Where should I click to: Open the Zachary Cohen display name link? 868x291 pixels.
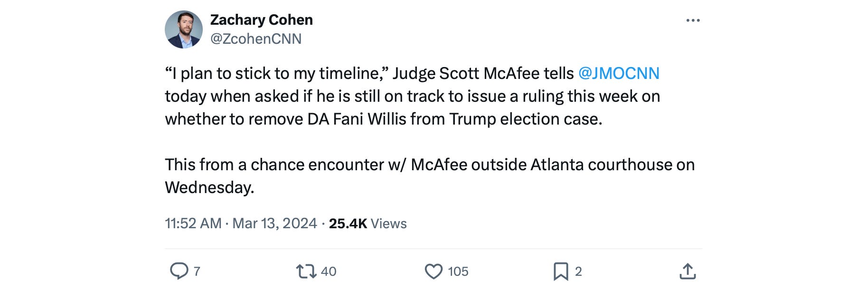[x=261, y=20]
